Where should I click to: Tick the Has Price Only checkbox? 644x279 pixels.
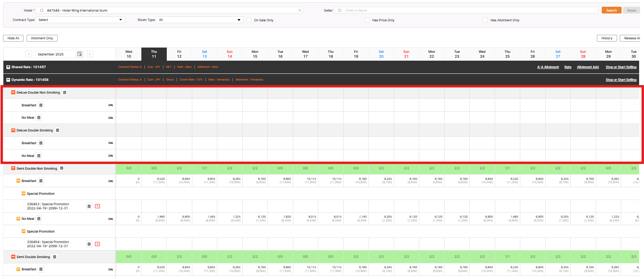click(367, 20)
